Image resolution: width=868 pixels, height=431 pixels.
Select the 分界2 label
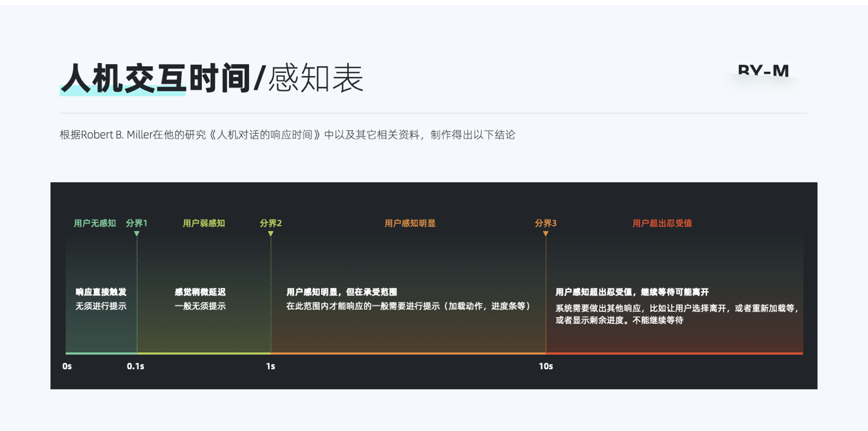271,223
